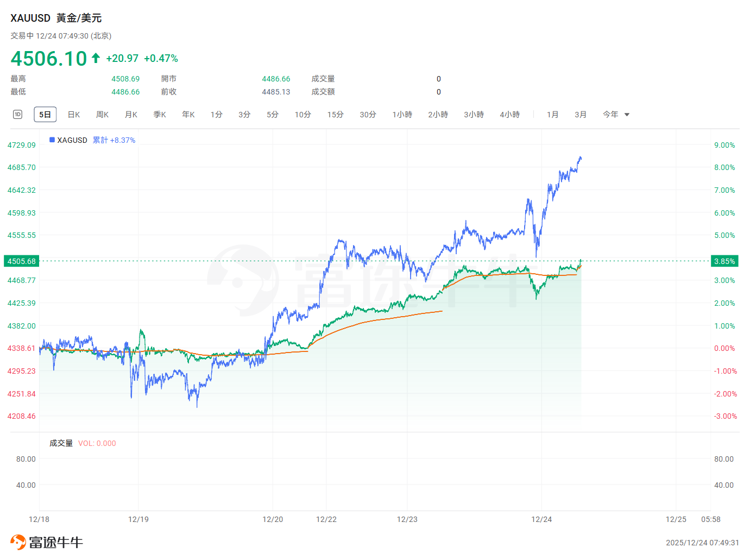Viewport: 750px width, 560px height.
Task: Switch to the 1分 minute interval
Action: [x=217, y=115]
